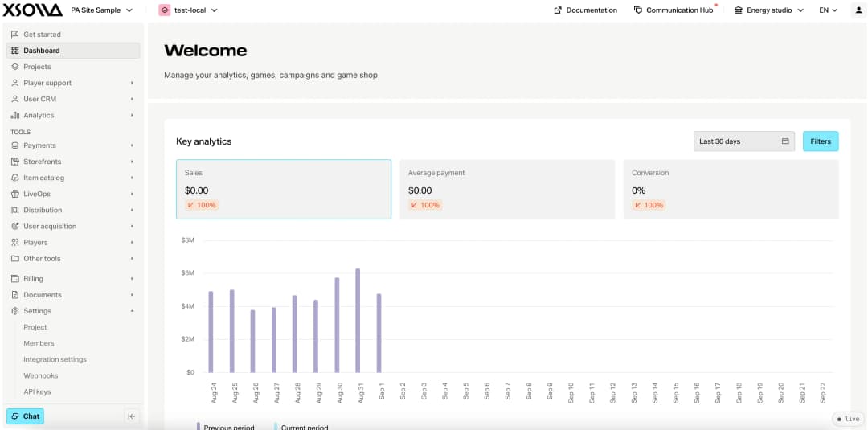The image size is (868, 430).
Task: Open the Project settings subitem
Action: tap(35, 327)
